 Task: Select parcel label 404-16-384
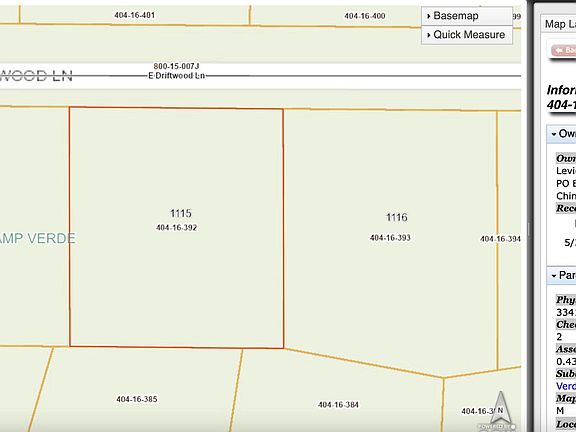[338, 405]
